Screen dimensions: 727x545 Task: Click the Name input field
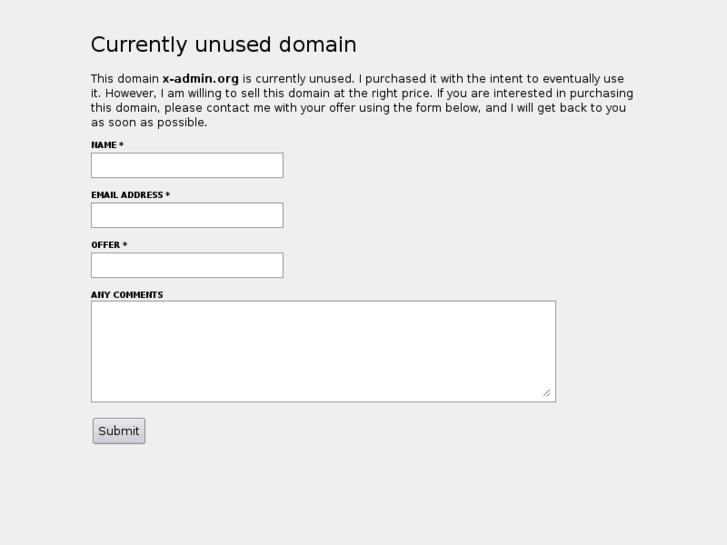coord(187,165)
